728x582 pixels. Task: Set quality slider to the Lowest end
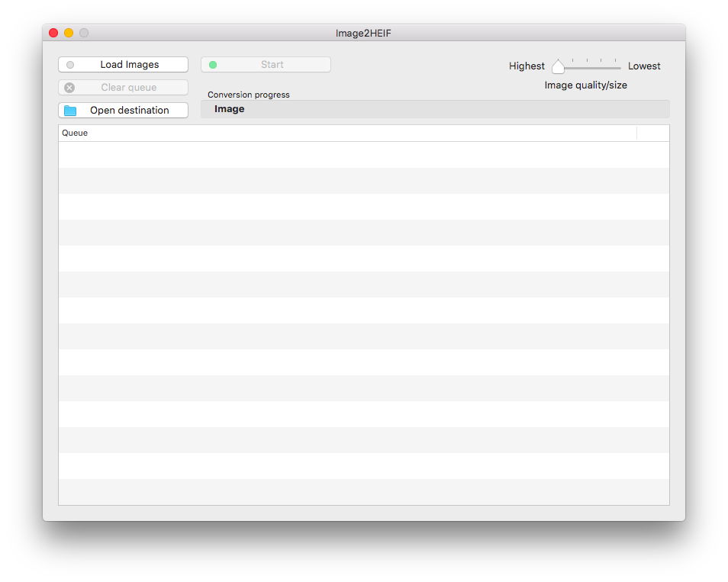[x=620, y=67]
